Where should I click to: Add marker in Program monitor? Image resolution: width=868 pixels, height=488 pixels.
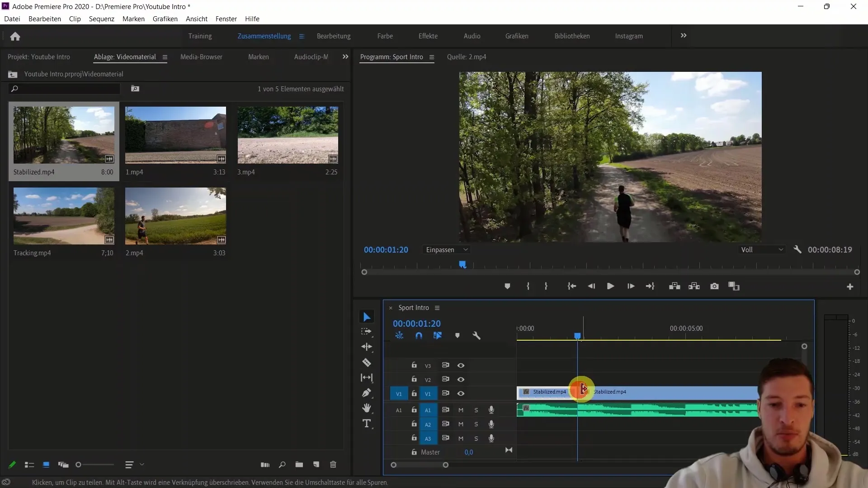pos(507,286)
